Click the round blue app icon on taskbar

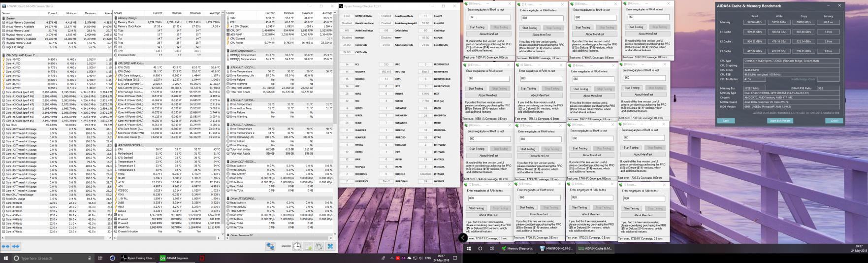[113, 258]
